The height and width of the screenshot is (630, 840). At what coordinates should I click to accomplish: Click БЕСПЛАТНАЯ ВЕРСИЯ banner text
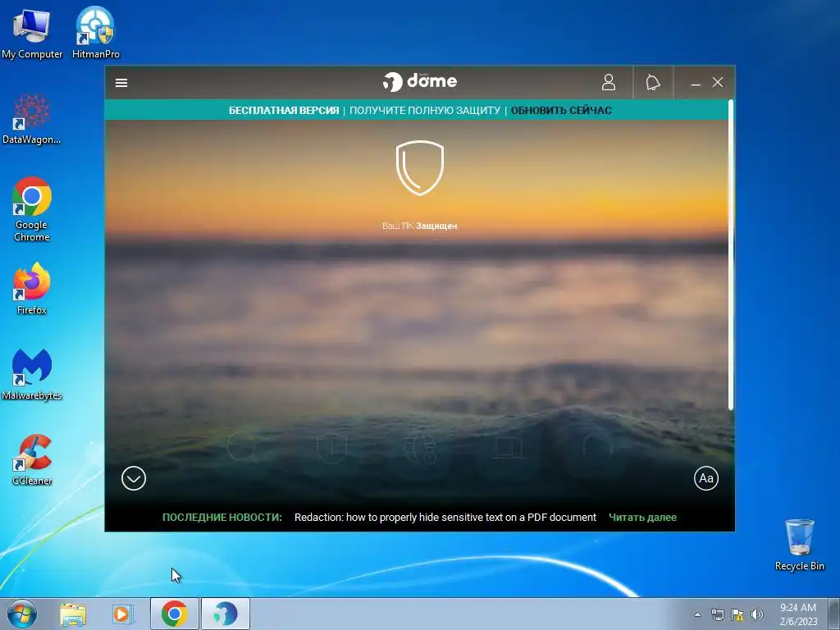tap(284, 111)
